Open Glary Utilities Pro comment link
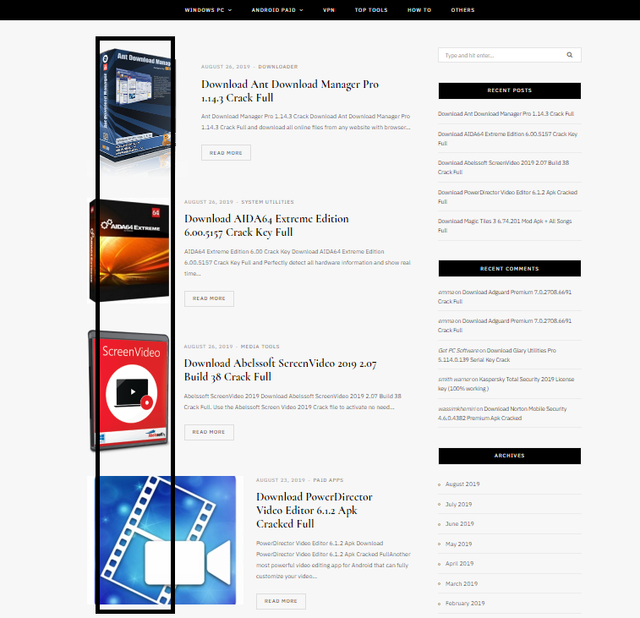 (x=497, y=355)
